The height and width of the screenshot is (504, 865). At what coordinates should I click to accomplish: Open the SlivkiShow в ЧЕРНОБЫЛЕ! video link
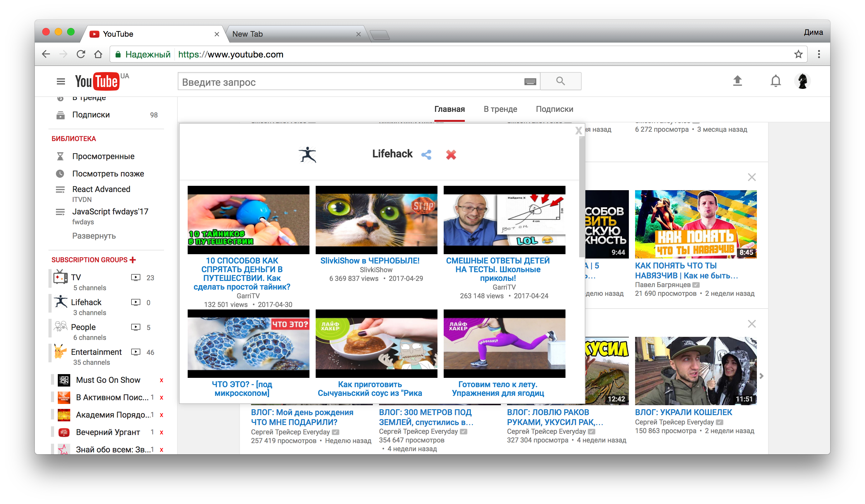[370, 261]
